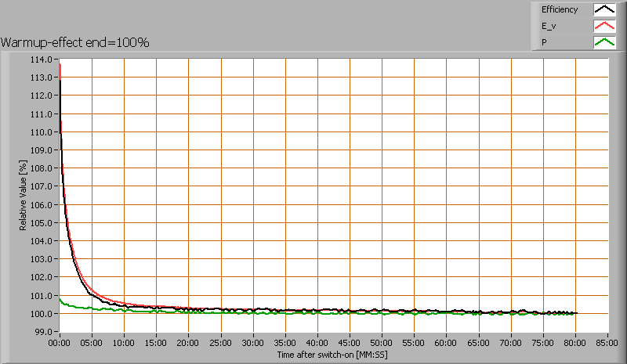627x364 pixels.
Task: Select the E_v plot name in legend
Action: pos(547,27)
